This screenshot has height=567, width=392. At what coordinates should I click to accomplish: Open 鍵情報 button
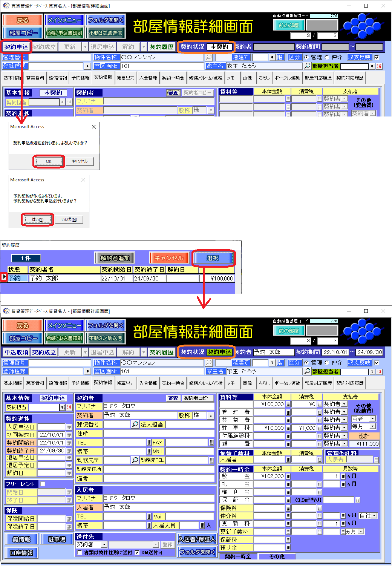coord(21,539)
